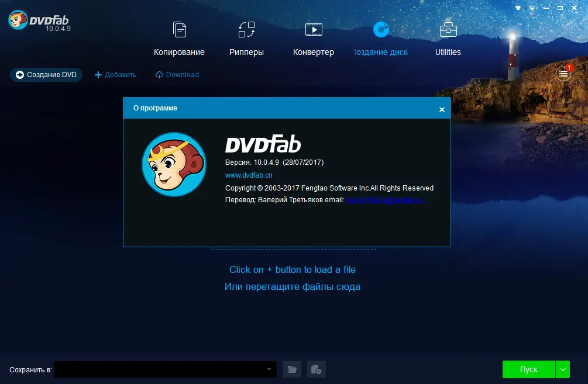588x384 pixels.
Task: Open the main menu arrow in titlebar
Action: [x=531, y=8]
